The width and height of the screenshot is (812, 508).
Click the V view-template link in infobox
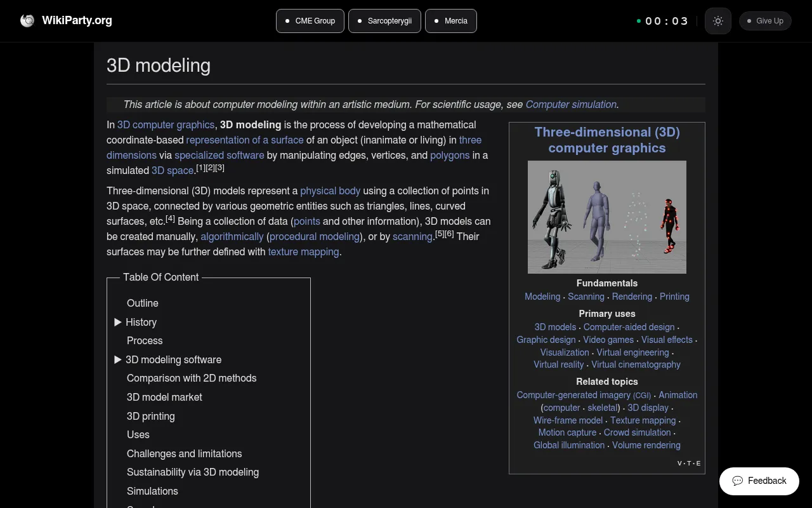[680, 463]
